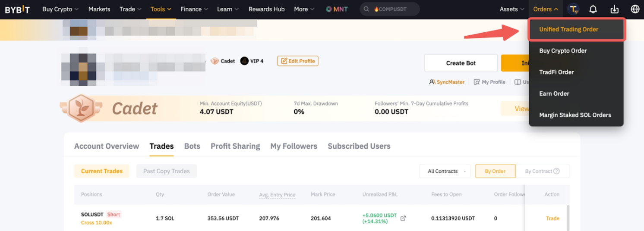Image resolution: width=644 pixels, height=231 pixels.
Task: Open the language globe menu
Action: [635, 9]
